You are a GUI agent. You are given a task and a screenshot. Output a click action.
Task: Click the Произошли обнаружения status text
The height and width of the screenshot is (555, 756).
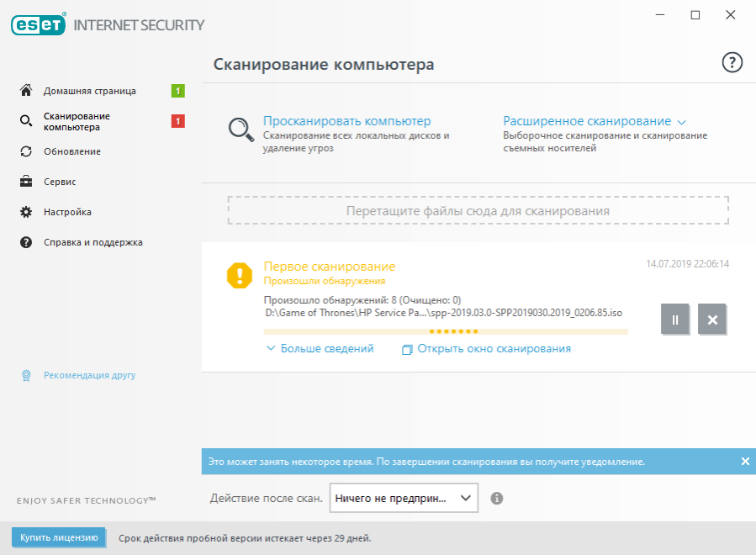[325, 281]
